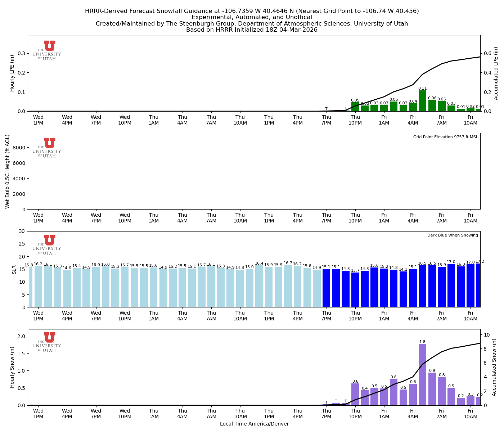Select the Wed 1PM tick label on top panel
Viewport: 504px width, 432px height.
39,120
